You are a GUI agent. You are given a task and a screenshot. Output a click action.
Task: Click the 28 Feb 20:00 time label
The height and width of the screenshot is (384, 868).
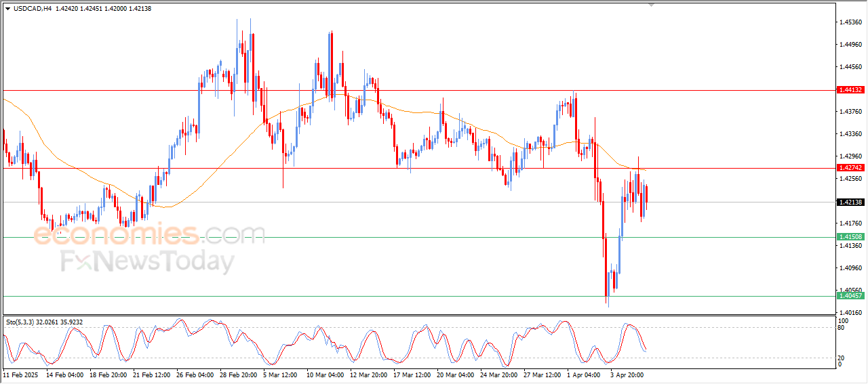(238, 374)
